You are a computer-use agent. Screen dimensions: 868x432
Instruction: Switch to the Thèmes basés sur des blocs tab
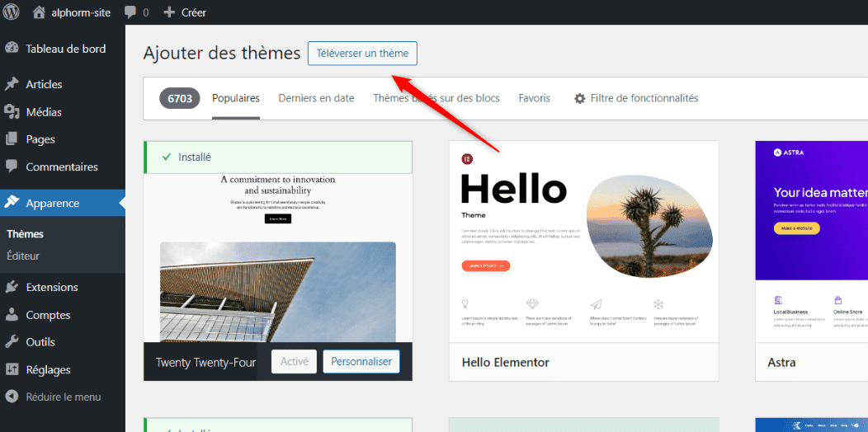pyautogui.click(x=436, y=98)
